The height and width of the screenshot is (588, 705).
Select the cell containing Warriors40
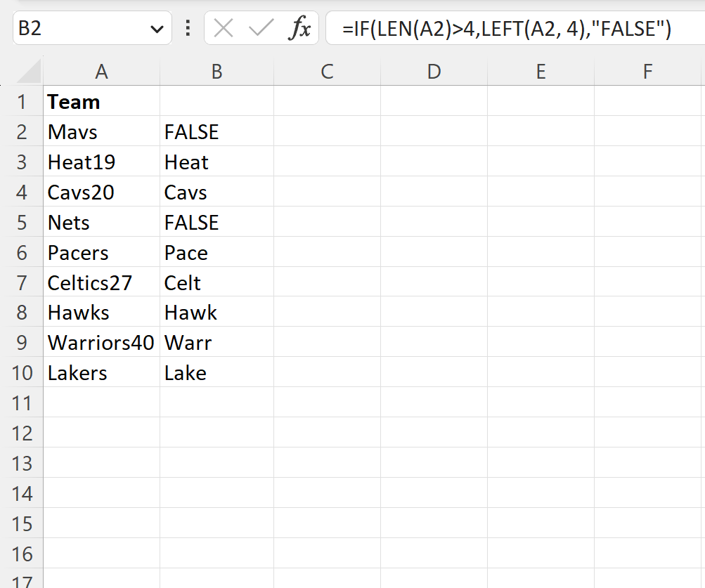pyautogui.click(x=102, y=342)
